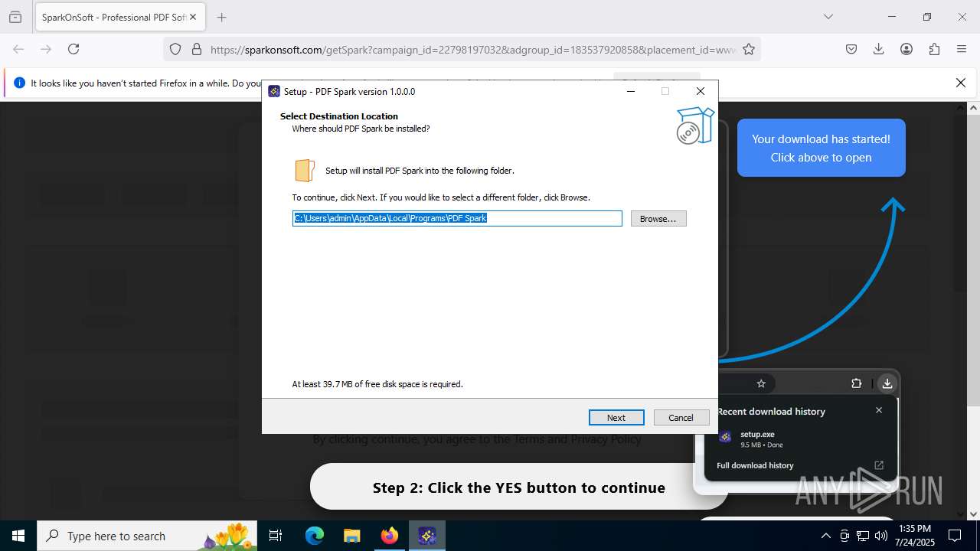Expand the list all tabs dropdown
980x551 pixels.
click(x=828, y=17)
